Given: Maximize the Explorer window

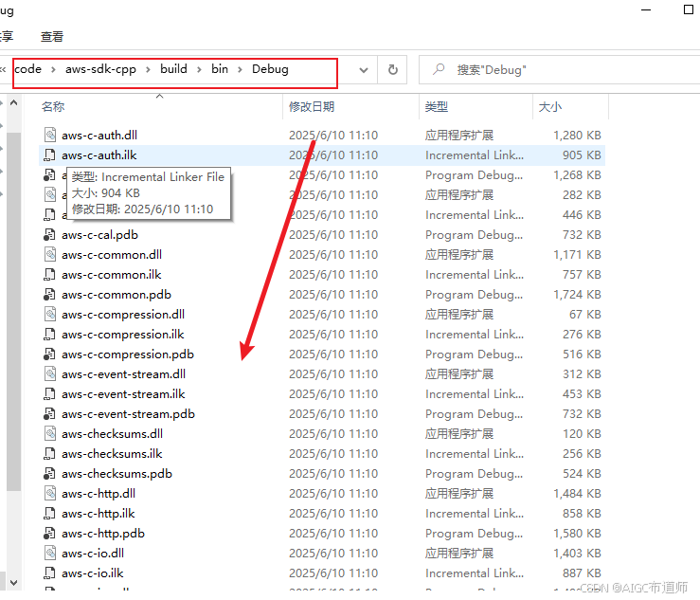Looking at the screenshot, I should click(689, 9).
